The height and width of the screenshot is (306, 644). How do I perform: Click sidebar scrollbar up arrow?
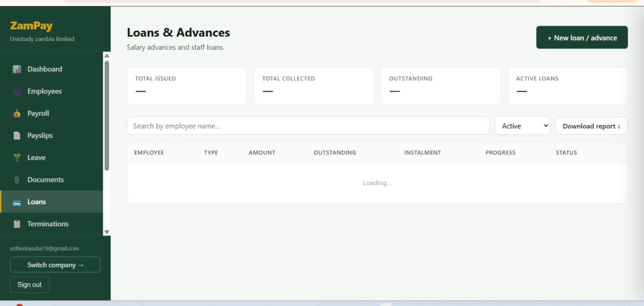107,56
